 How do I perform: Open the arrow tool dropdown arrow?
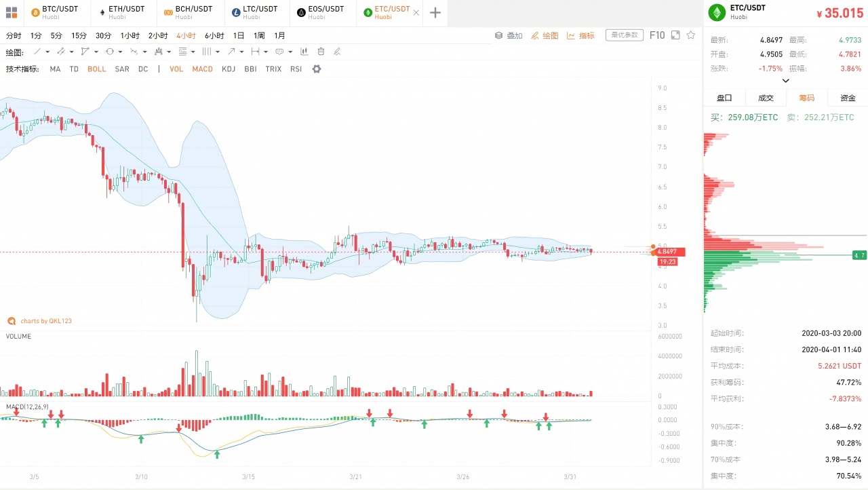[x=241, y=52]
